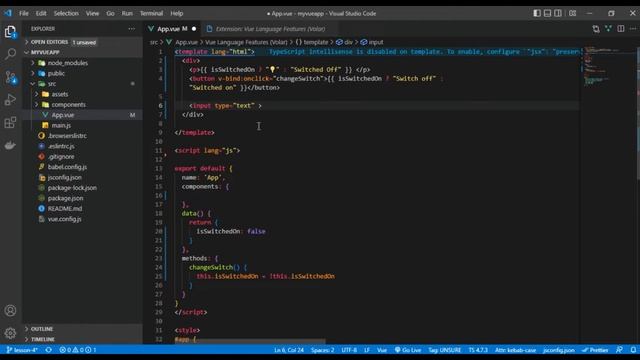Viewport: 640px width, 360px height.
Task: Open the Source Control view icon
Action: click(x=10, y=77)
